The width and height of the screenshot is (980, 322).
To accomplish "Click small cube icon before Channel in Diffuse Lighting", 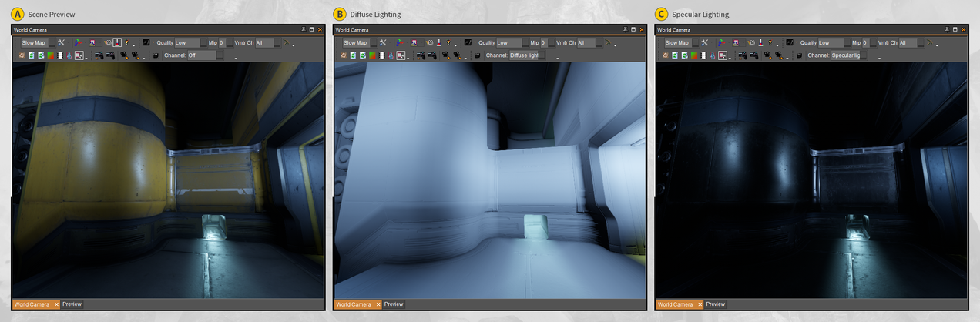I will [x=478, y=55].
